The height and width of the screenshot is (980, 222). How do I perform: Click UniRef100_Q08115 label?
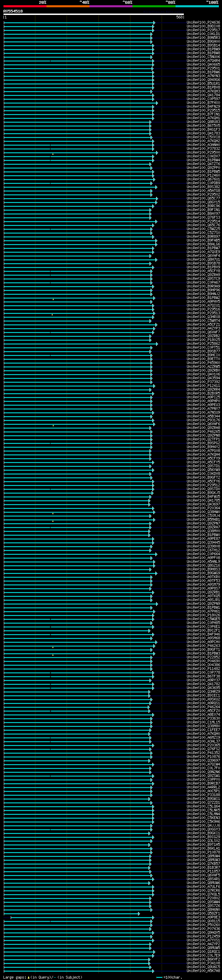[203, 921]
